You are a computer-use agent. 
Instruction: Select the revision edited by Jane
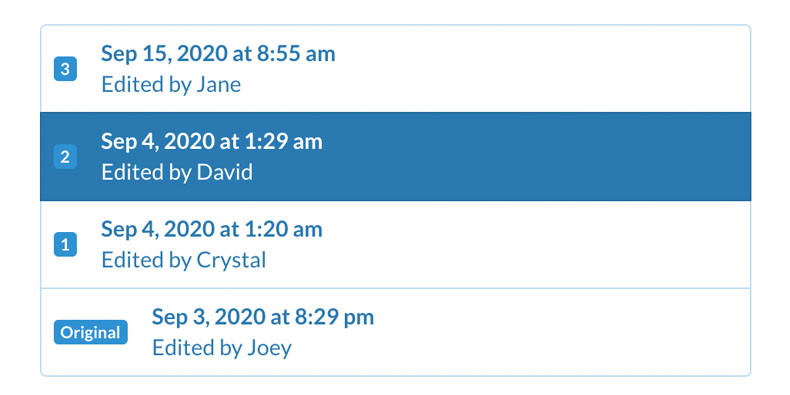[396, 69]
